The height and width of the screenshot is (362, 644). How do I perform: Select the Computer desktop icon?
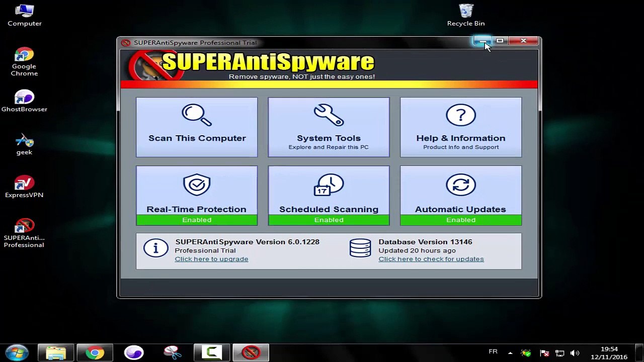[x=25, y=15]
